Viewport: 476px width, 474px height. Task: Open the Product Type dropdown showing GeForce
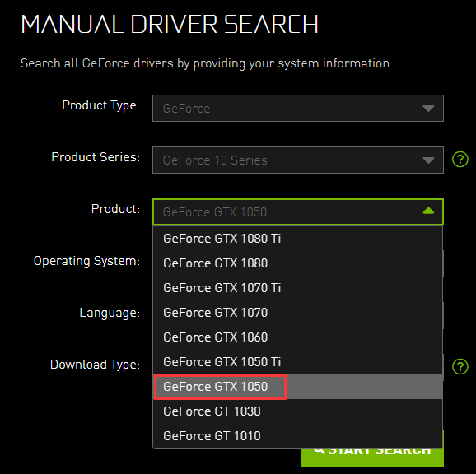(298, 109)
